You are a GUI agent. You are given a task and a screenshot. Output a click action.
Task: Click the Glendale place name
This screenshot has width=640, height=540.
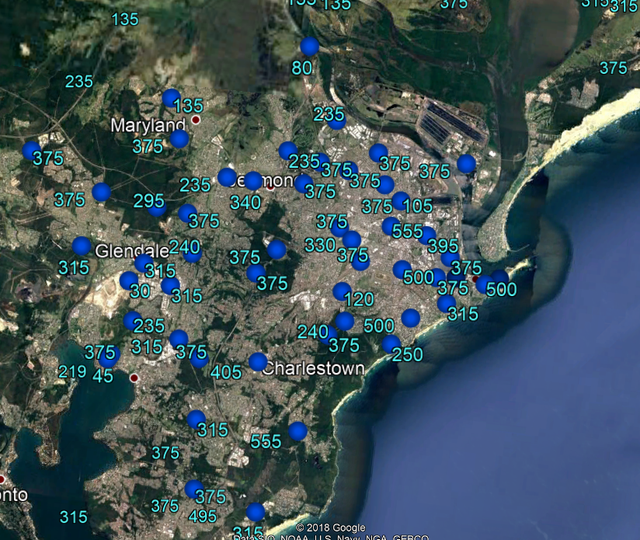pyautogui.click(x=132, y=251)
